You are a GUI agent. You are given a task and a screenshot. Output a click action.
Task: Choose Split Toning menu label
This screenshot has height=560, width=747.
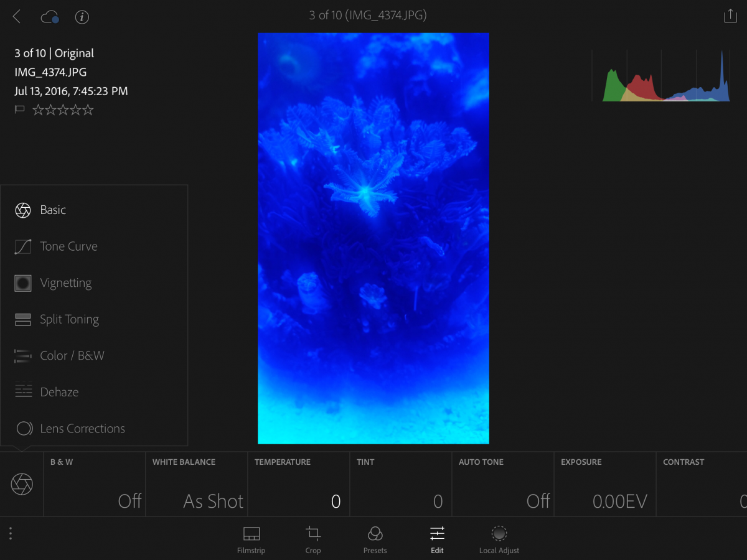click(x=70, y=319)
